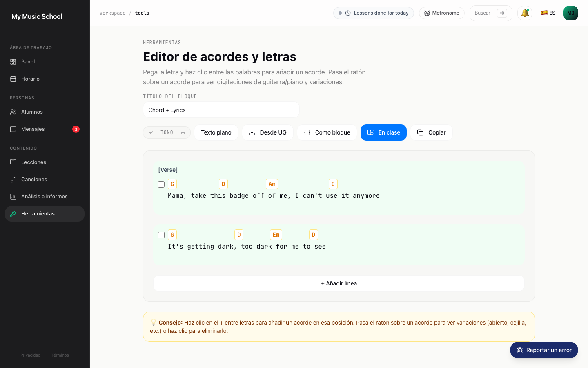Open Lecciones in the sidebar
The height and width of the screenshot is (368, 588).
click(45, 162)
